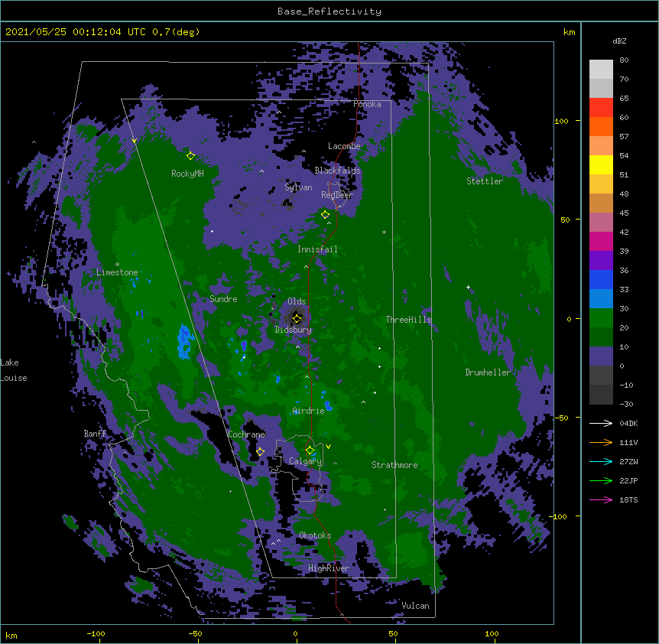Click the Didsbury city label
The height and width of the screenshot is (644, 659).
293,330
